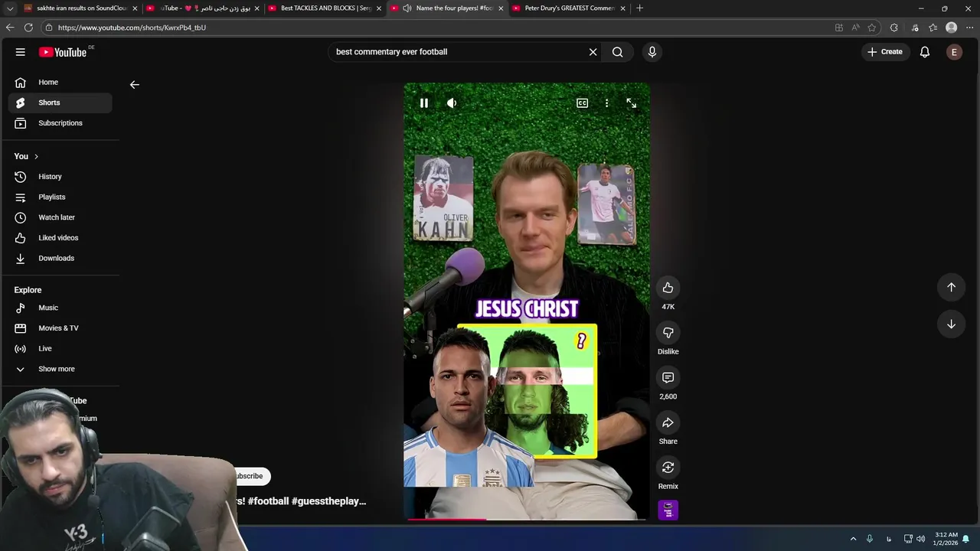The height and width of the screenshot is (551, 980).
Task: Mute the Shorts video volume
Action: tap(452, 103)
